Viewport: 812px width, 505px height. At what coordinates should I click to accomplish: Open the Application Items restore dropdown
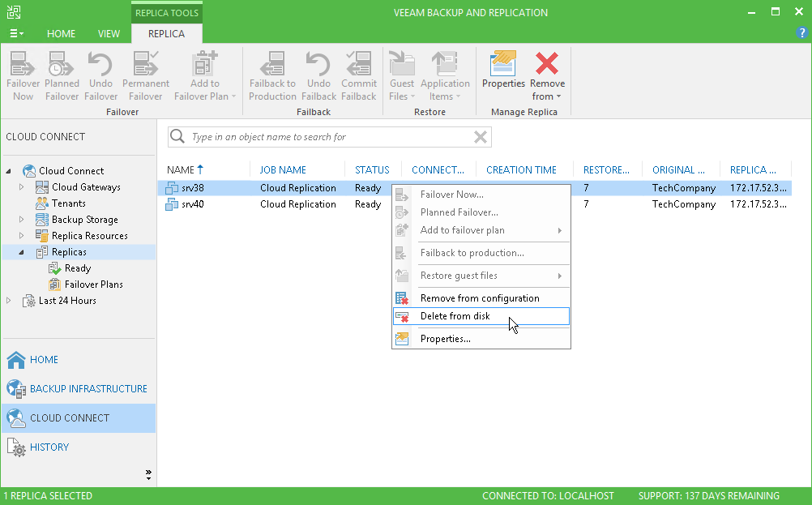click(445, 76)
